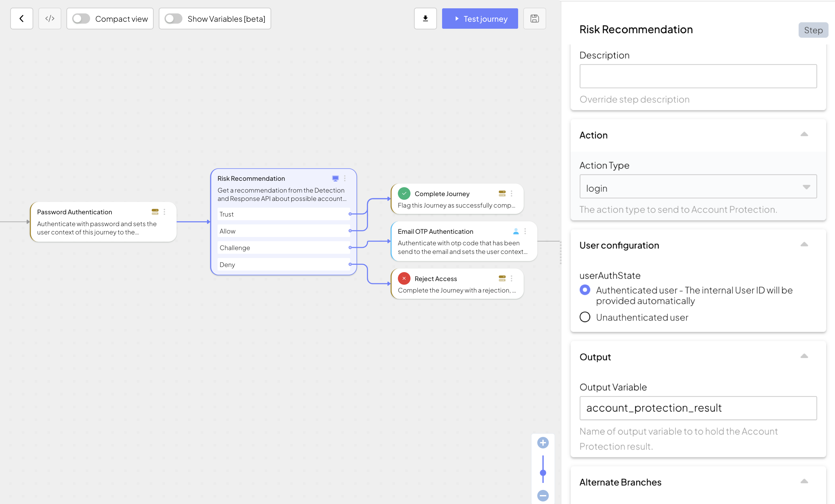The height and width of the screenshot is (504, 835).
Task: Toggle Compact view switch
Action: (x=81, y=19)
